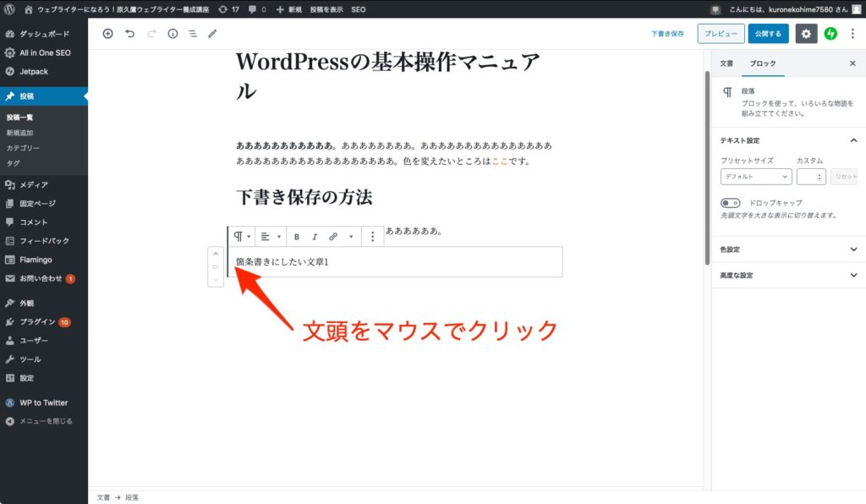866x504 pixels.
Task: Expand the 高度な設定 panel
Action: [788, 276]
